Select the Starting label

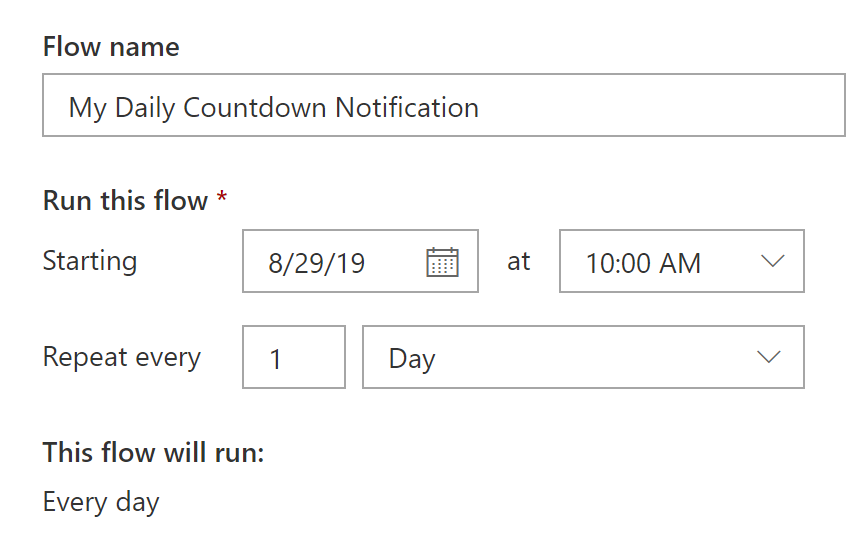click(x=90, y=261)
